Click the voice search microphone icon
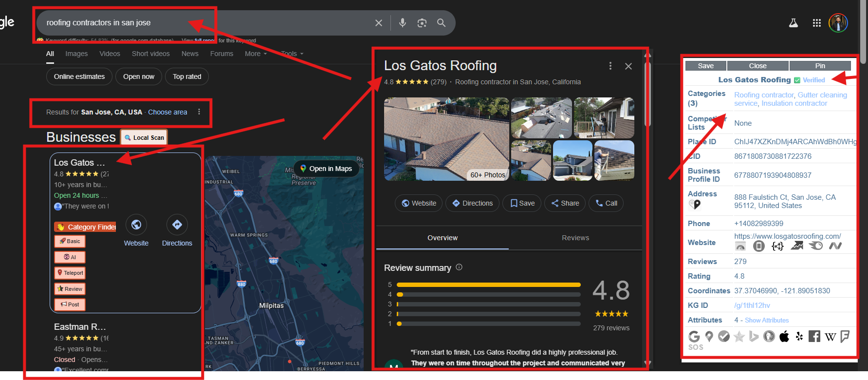This screenshot has height=380, width=868. 402,23
